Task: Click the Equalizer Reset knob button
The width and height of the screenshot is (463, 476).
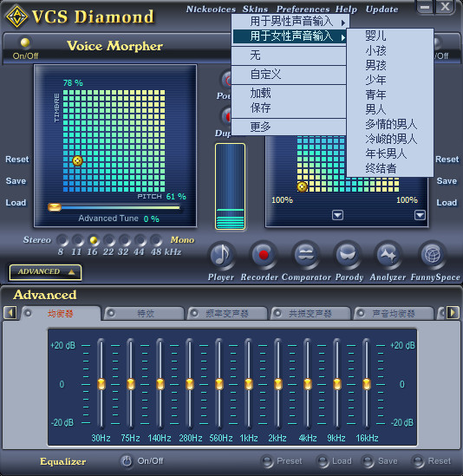Action: click(419, 461)
